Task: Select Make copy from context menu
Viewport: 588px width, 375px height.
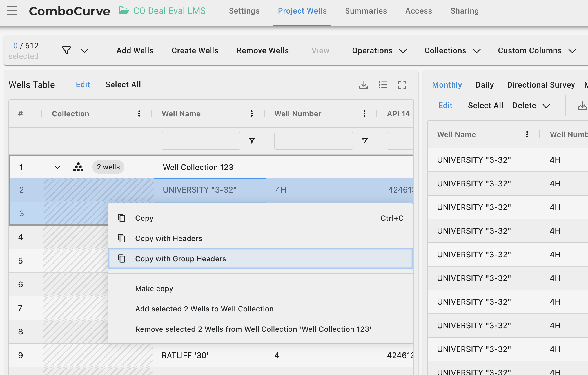Action: [x=154, y=289]
